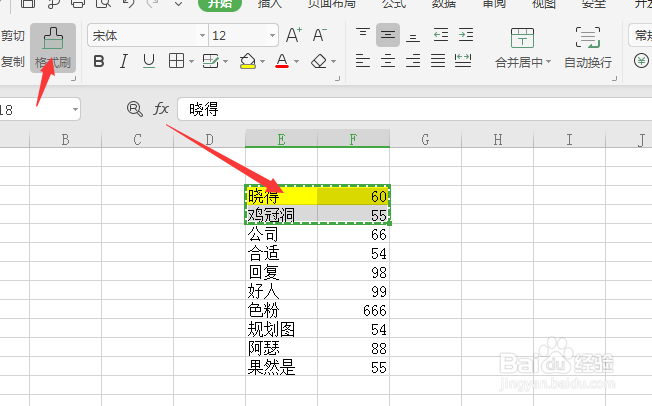The height and width of the screenshot is (406, 652).
Task: Click Copy (复制) button
Action: coord(12,62)
